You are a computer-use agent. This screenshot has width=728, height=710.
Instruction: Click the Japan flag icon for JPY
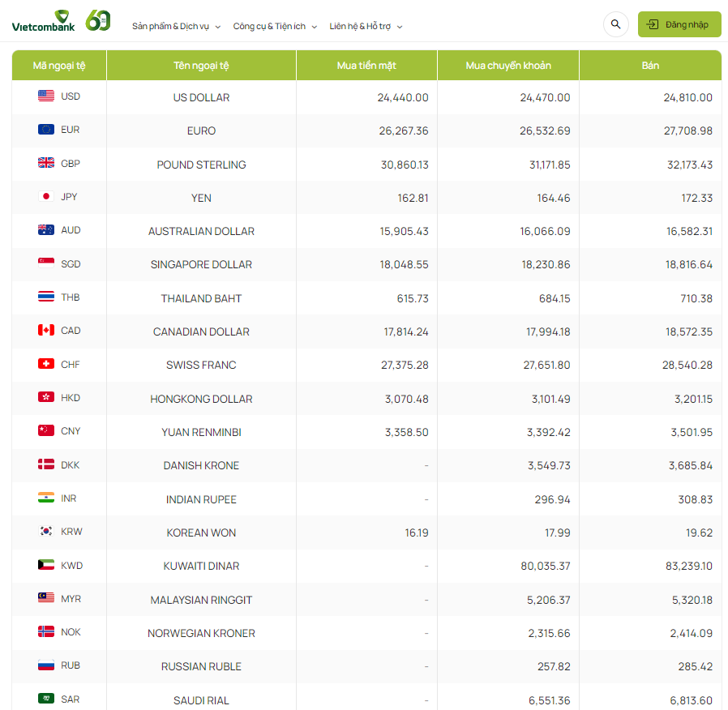(46, 197)
